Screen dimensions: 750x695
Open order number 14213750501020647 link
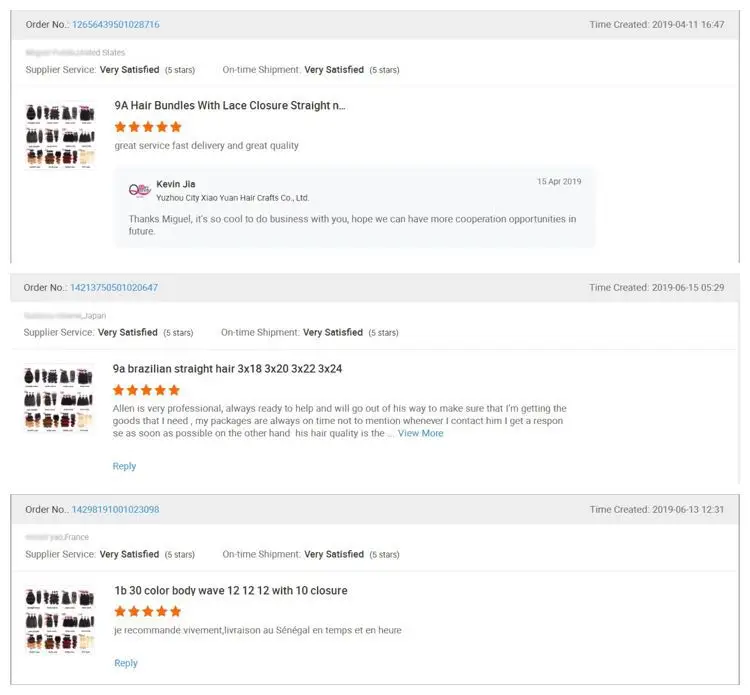[x=114, y=287]
